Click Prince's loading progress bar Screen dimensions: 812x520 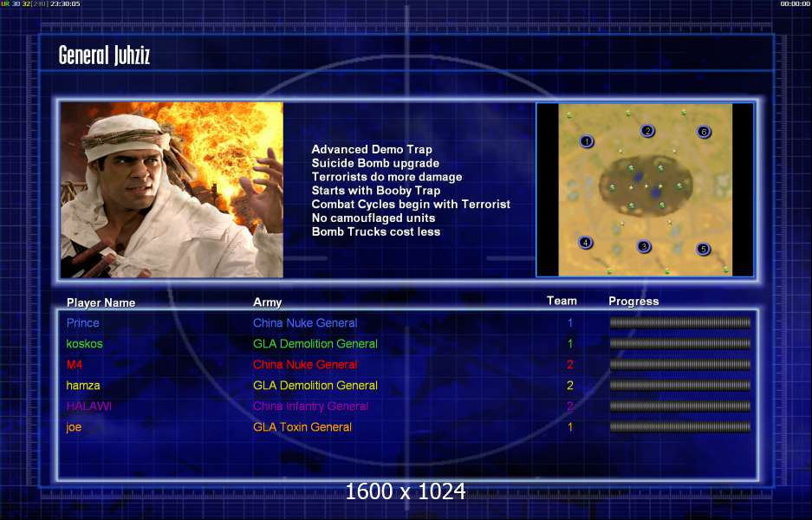coord(680,323)
